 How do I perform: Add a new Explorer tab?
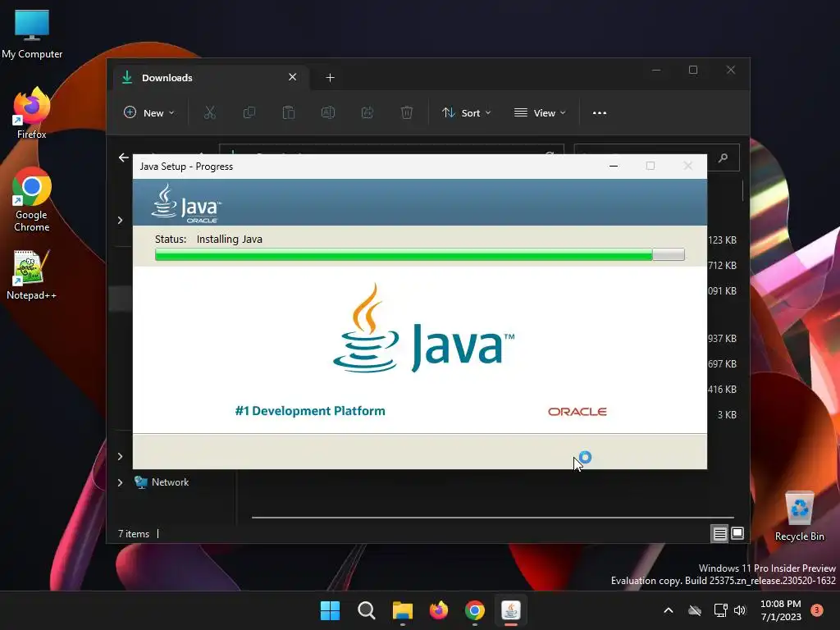point(330,78)
